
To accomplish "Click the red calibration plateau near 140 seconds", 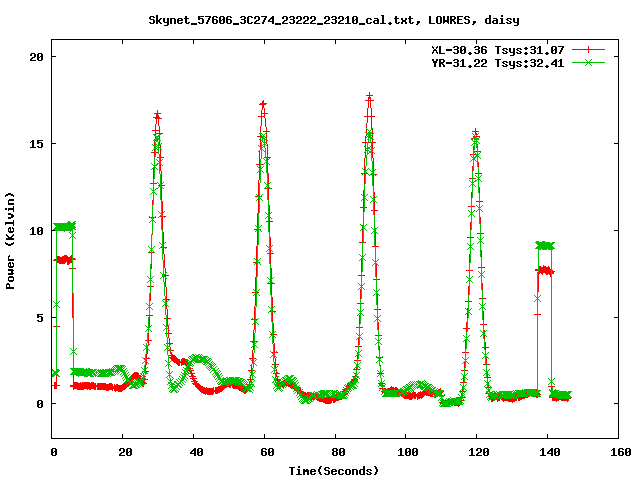I will pos(545,270).
